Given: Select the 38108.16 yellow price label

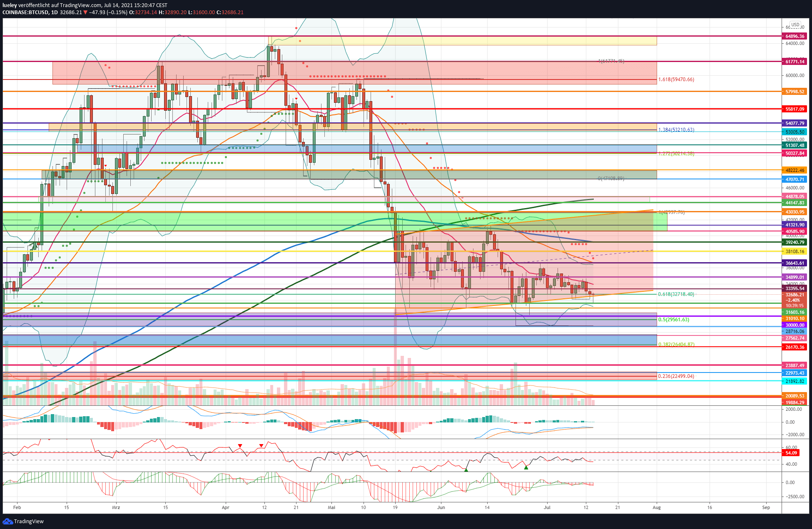Looking at the screenshot, I should click(x=795, y=251).
